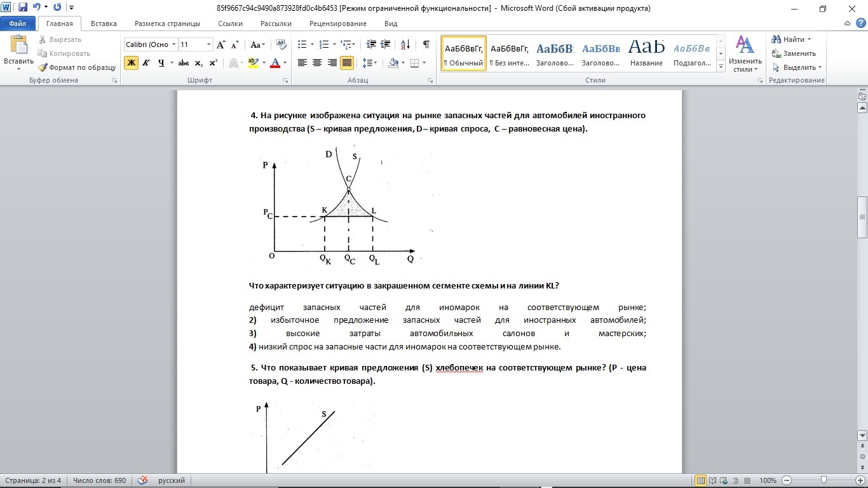The image size is (868, 488).
Task: Expand styles gallery more arrow
Action: [x=721, y=66]
